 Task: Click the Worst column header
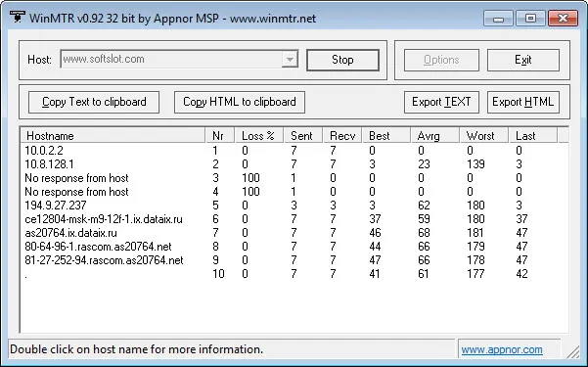coord(483,135)
